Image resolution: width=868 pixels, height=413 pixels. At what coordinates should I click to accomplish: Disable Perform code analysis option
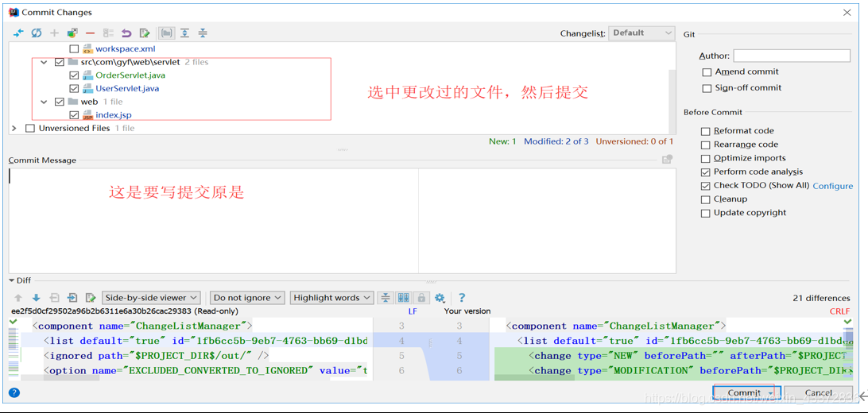point(705,172)
